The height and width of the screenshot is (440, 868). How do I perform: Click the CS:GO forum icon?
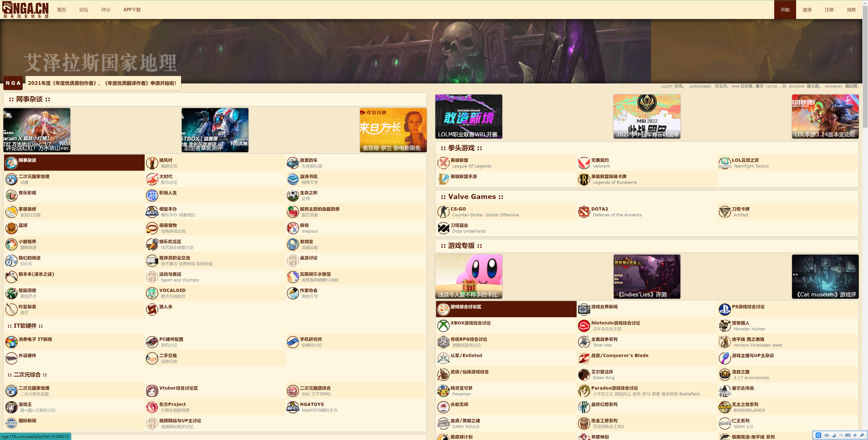pos(443,212)
